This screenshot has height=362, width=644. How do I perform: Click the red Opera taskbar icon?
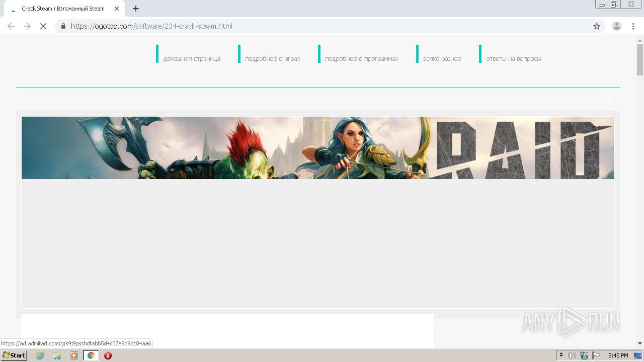[x=108, y=355]
